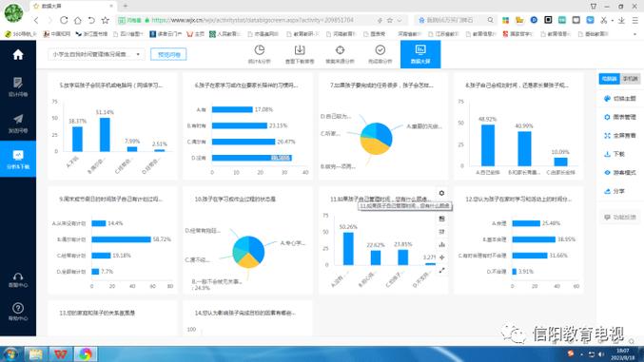Screen dimensions: 644x362
Task: Click the yellow slice of question 10 pie chart
Action: click(x=247, y=261)
